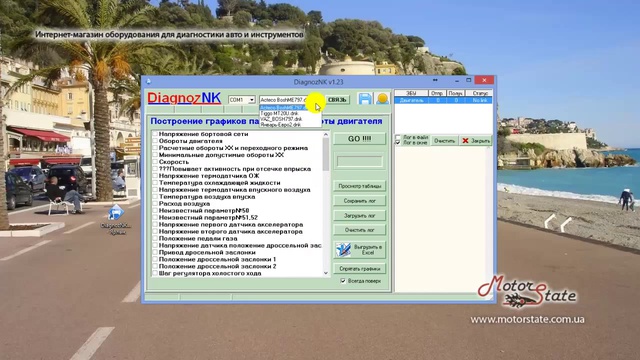Image resolution: width=640 pixels, height=360 pixels.
Task: Check Обороты двигателя parameter
Action: (155, 141)
